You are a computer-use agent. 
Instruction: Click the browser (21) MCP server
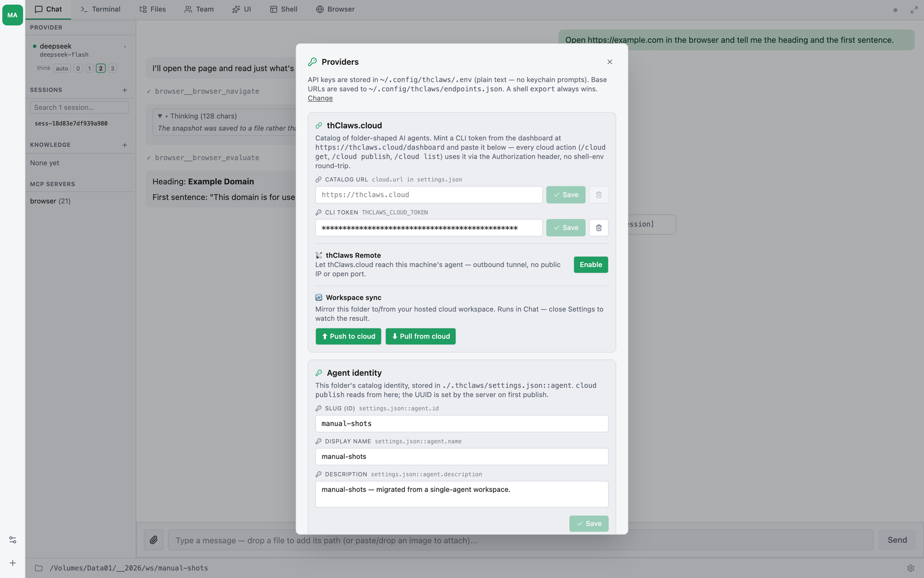(50, 201)
